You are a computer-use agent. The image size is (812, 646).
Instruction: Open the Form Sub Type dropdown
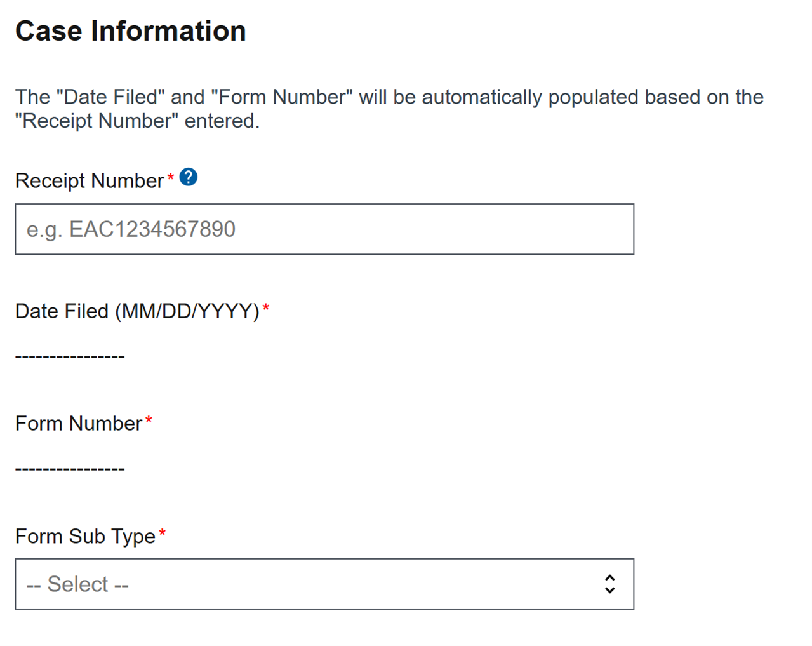(x=324, y=584)
